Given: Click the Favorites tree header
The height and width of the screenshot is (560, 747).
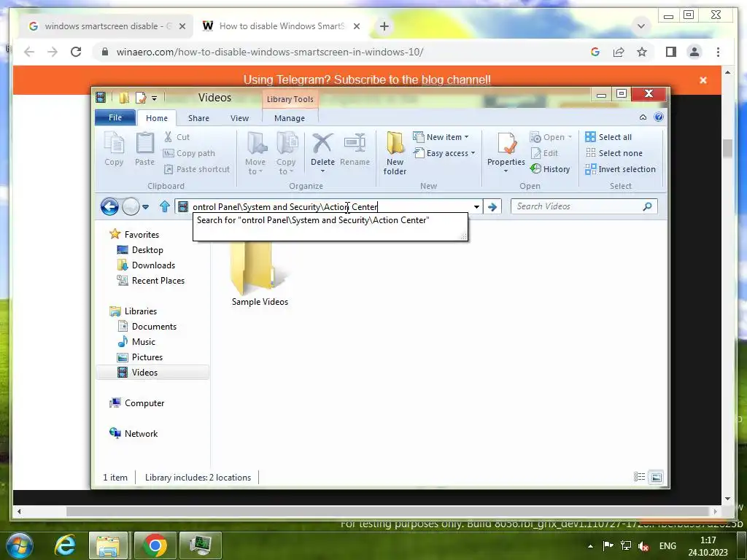Looking at the screenshot, I should point(134,234).
